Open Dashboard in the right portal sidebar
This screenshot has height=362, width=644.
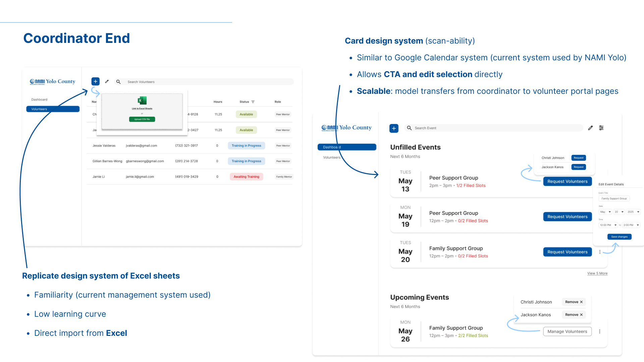pos(346,147)
